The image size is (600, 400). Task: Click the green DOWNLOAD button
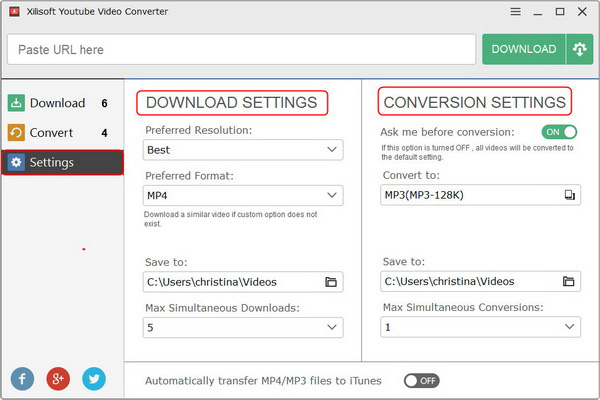point(523,49)
